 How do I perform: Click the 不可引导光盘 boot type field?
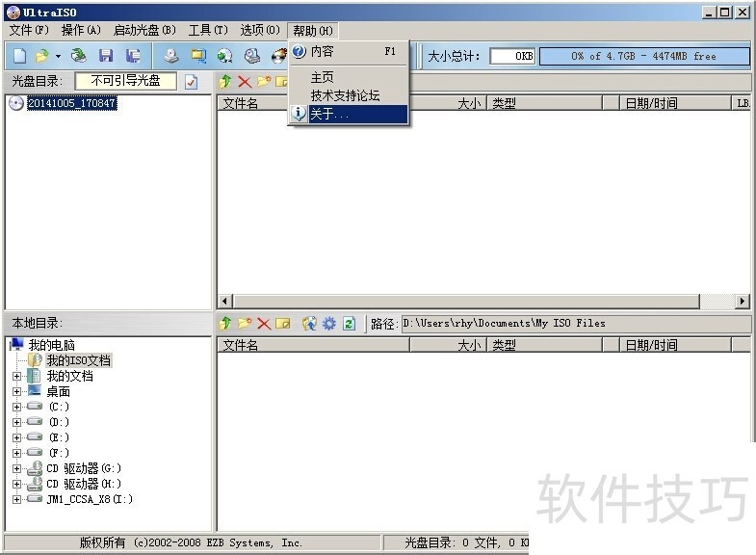pos(126,81)
